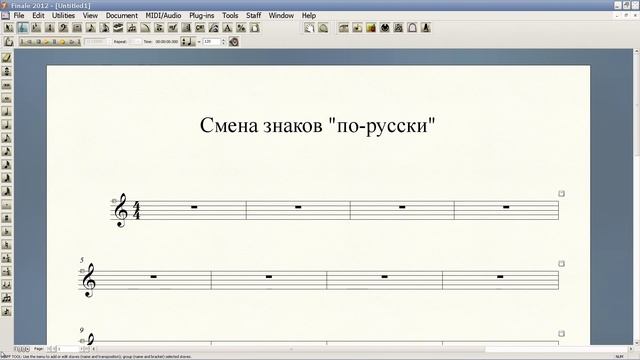Select the Repeat tool
Image resolution: width=640 pixels, height=360 pixels.
tap(187, 28)
